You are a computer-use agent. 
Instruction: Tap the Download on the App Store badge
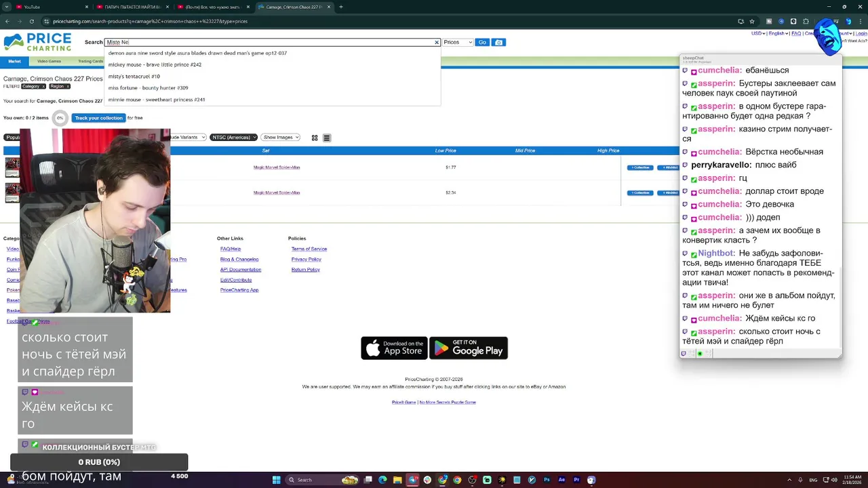click(x=394, y=348)
